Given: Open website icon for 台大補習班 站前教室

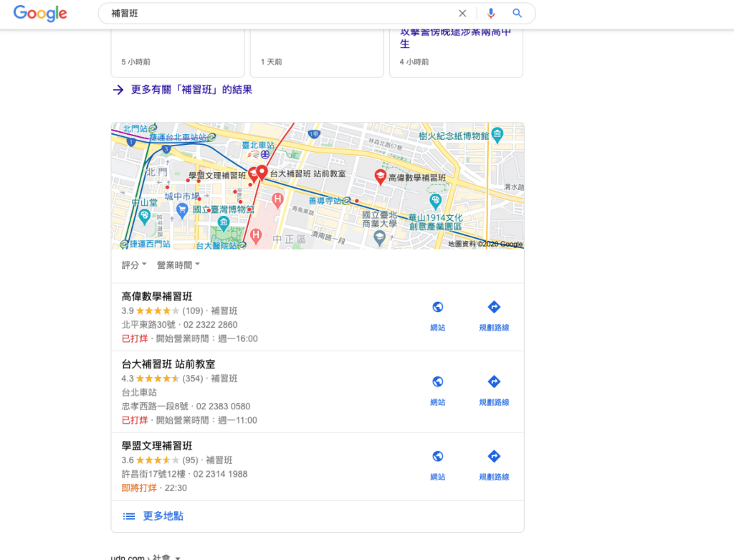Looking at the screenshot, I should click(438, 382).
